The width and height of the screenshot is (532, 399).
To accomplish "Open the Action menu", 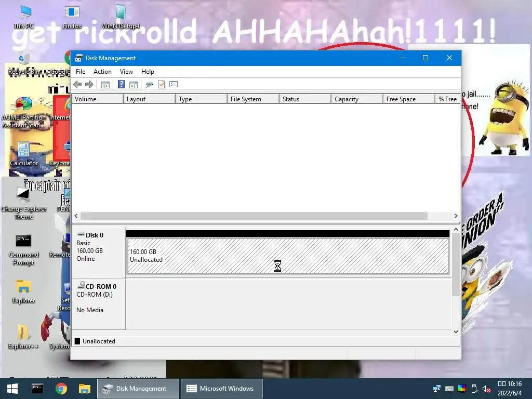I will [x=102, y=72].
